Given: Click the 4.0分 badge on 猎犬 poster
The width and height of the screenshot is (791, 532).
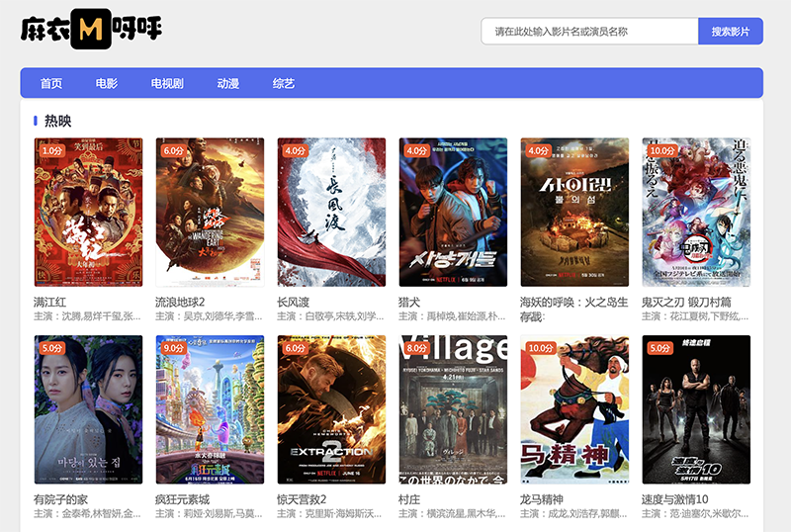Looking at the screenshot, I should tap(417, 151).
